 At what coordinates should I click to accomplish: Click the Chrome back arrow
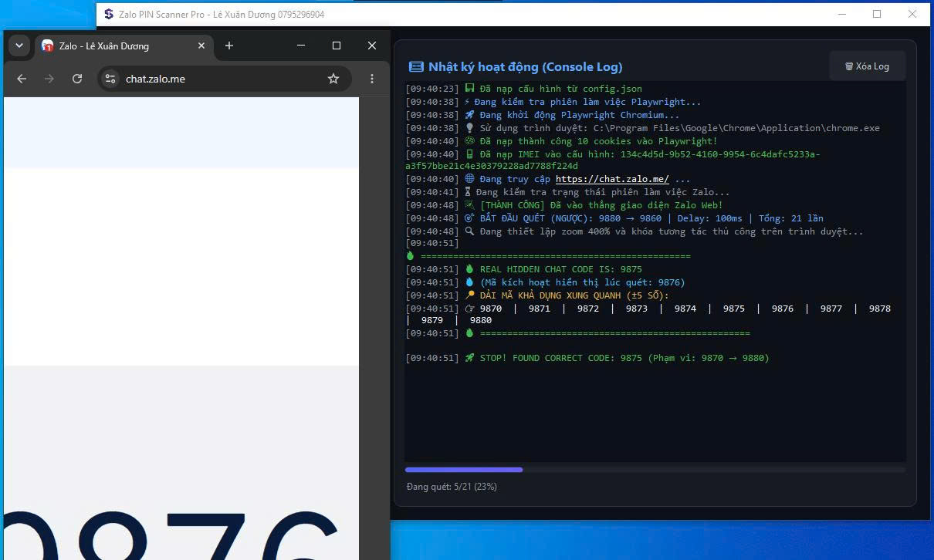22,79
